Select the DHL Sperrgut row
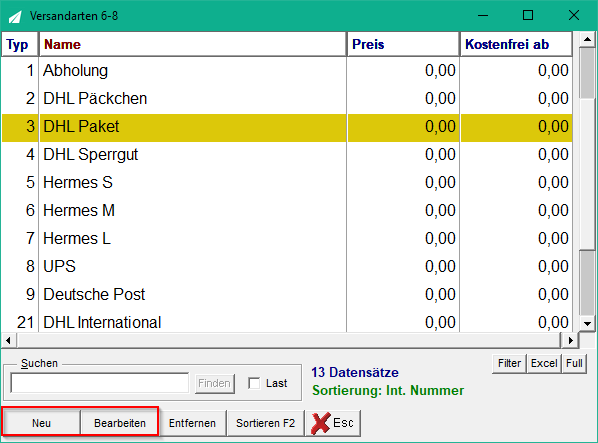This screenshot has height=443, width=598. click(x=287, y=155)
